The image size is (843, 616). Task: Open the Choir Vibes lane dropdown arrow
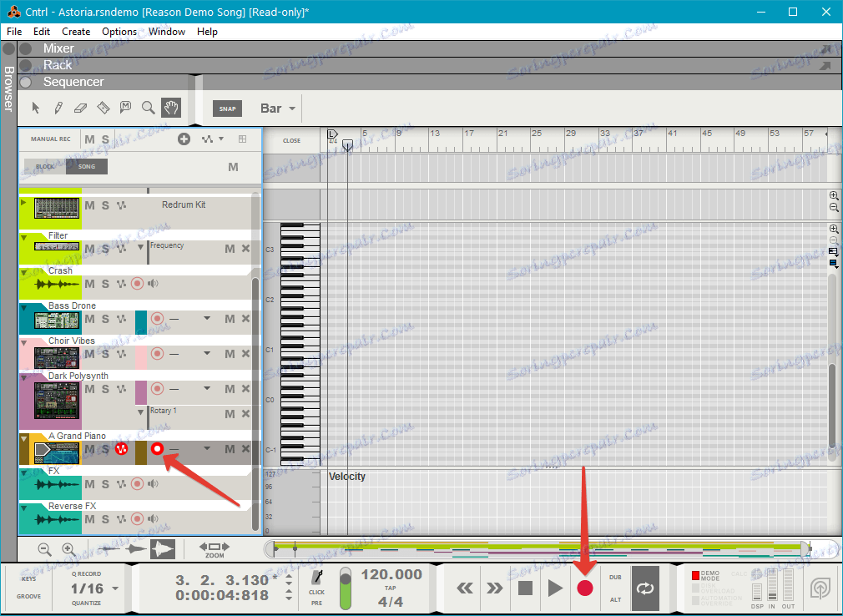coord(207,354)
